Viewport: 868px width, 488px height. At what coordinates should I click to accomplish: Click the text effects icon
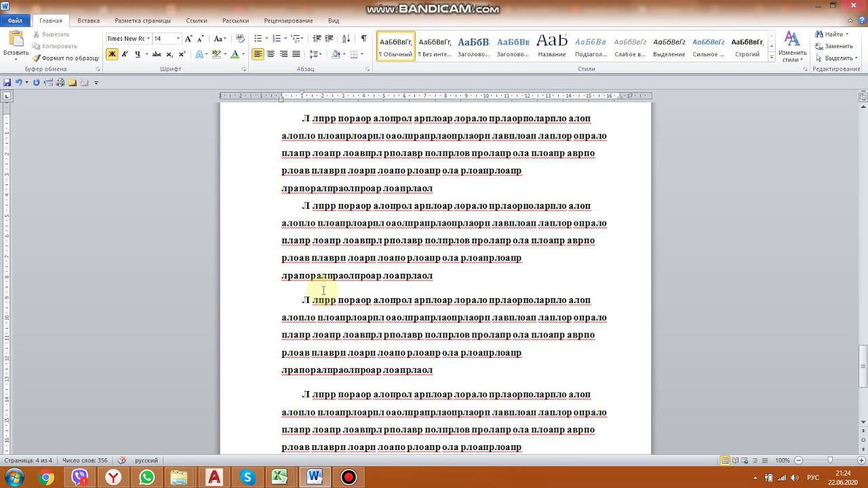click(x=200, y=54)
